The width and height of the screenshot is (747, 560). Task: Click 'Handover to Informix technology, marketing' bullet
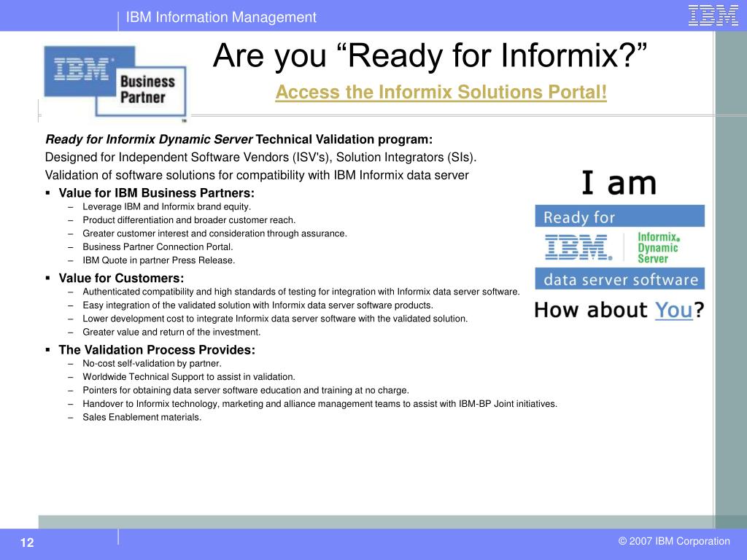tap(320, 404)
